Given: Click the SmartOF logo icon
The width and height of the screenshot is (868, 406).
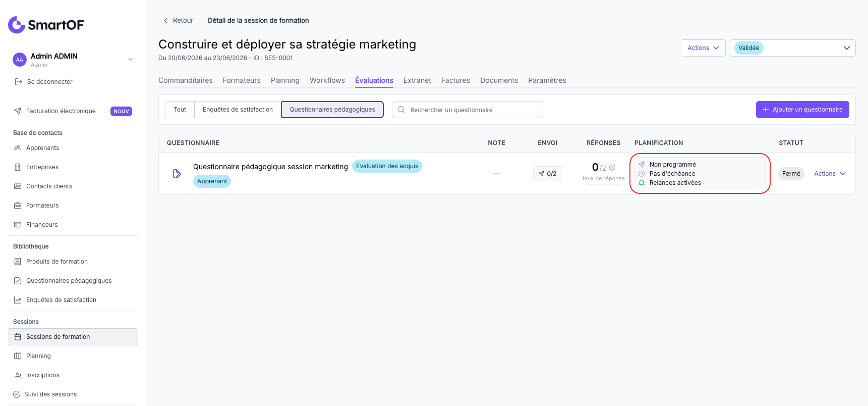Looking at the screenshot, I should pos(17,25).
